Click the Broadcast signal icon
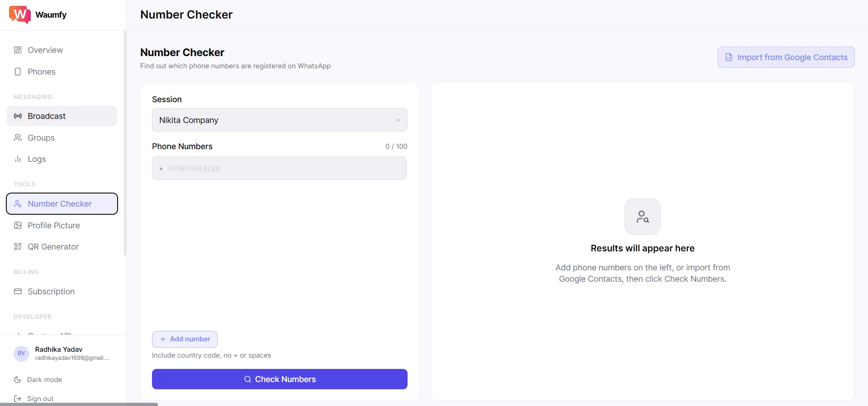This screenshot has height=406, width=868. point(18,116)
